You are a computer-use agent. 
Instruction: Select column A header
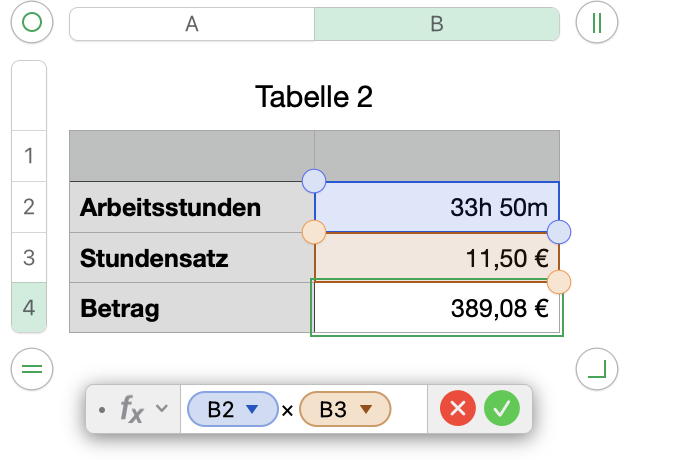pyautogui.click(x=191, y=24)
